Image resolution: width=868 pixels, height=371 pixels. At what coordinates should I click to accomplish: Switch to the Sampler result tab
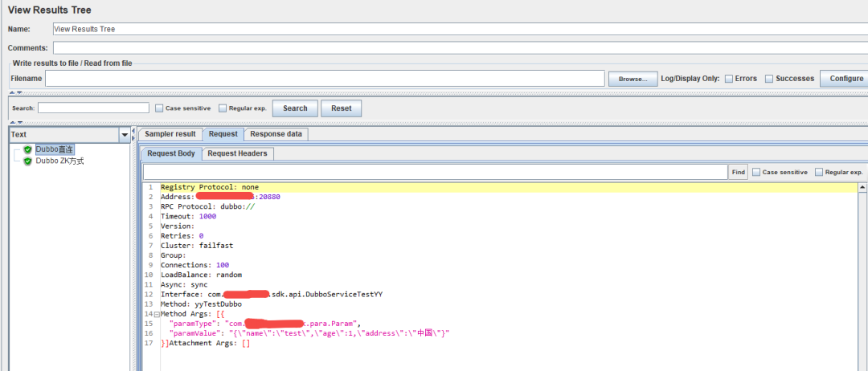[x=170, y=134]
